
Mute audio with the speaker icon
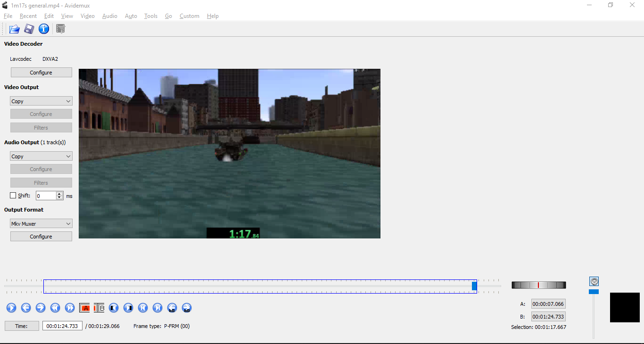594,281
